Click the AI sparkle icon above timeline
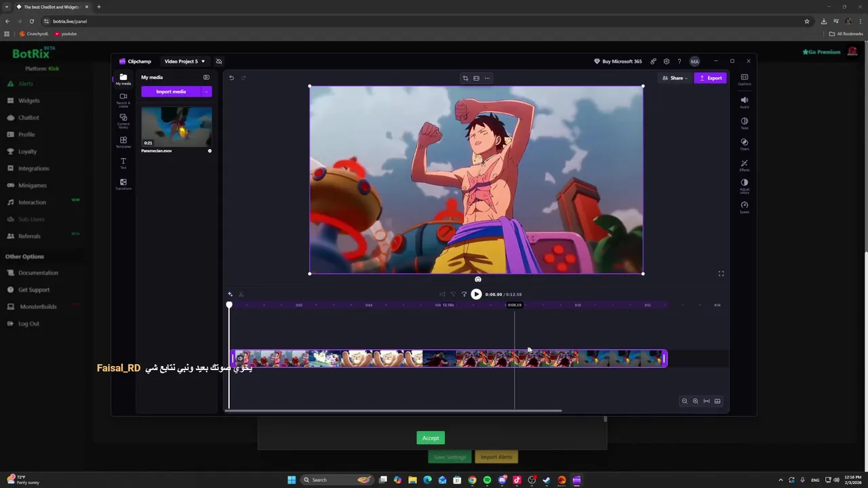This screenshot has width=868, height=488. tap(230, 294)
